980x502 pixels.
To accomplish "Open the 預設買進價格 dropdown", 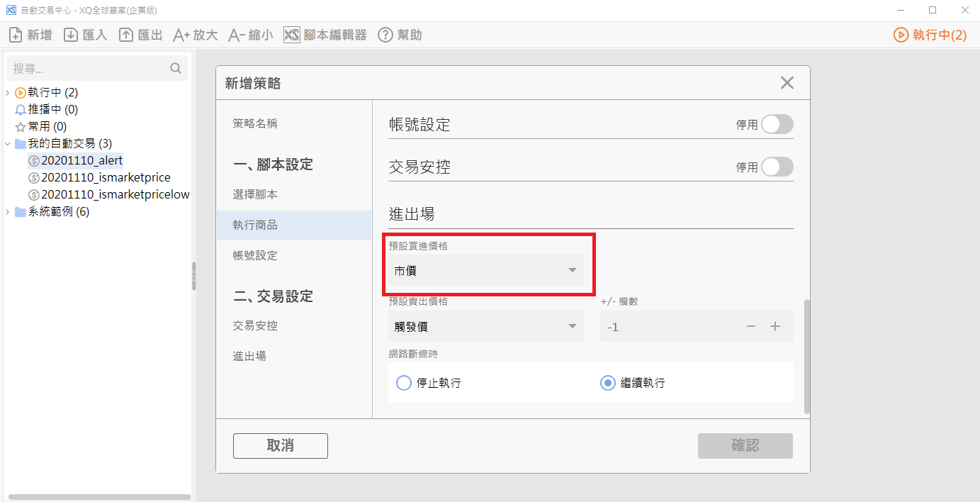I will pos(486,270).
